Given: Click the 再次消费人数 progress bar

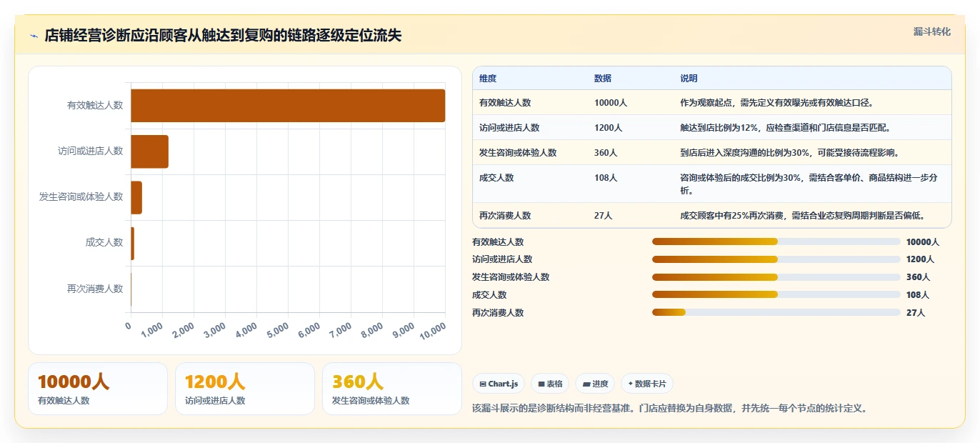Looking at the screenshot, I should pos(776,312).
